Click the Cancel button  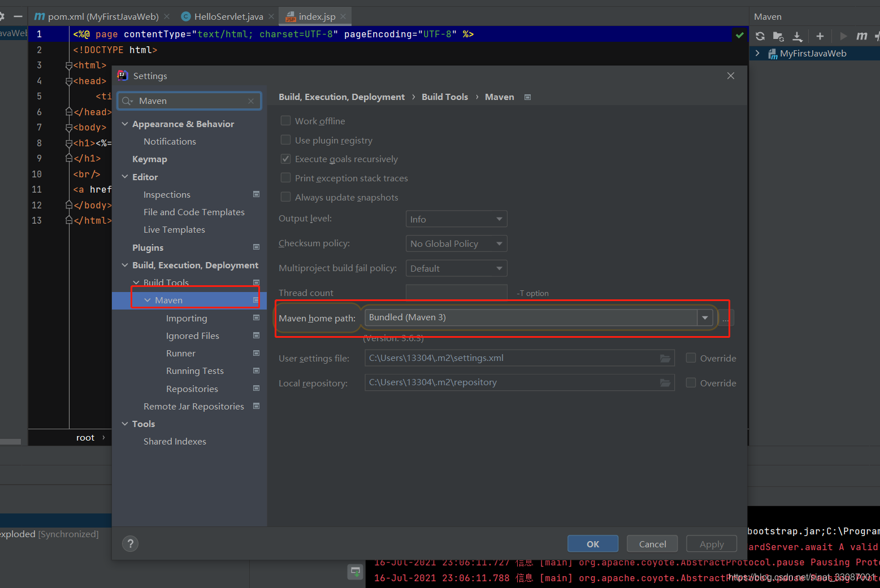point(652,544)
